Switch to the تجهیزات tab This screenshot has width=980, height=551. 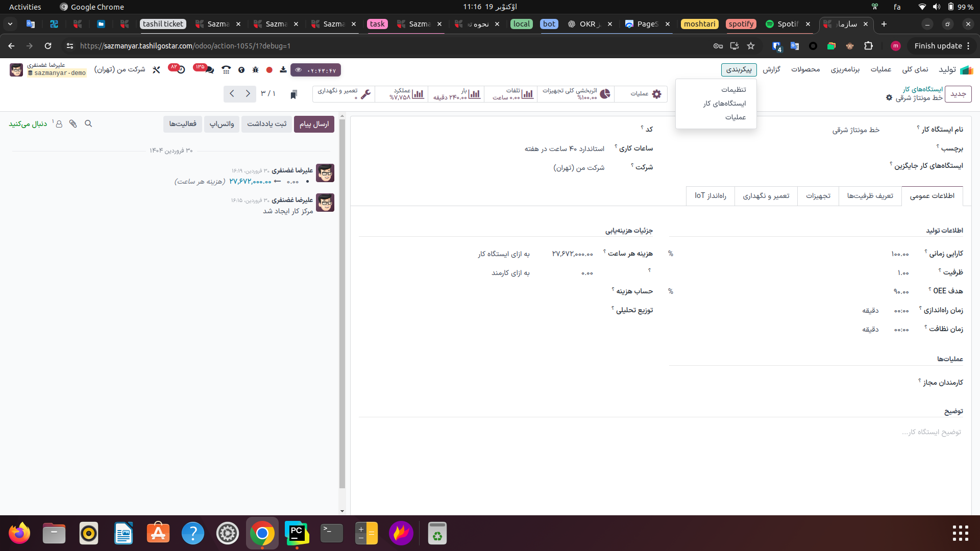(x=818, y=196)
